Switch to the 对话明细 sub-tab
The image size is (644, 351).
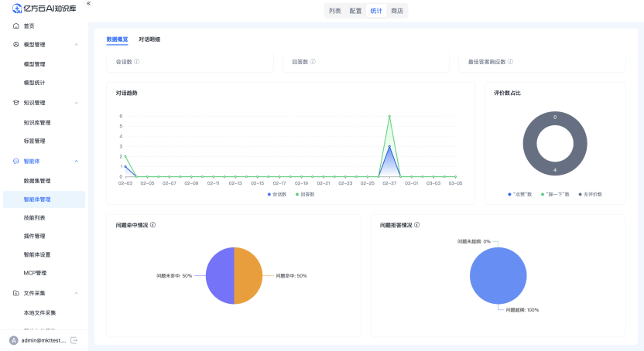click(149, 39)
